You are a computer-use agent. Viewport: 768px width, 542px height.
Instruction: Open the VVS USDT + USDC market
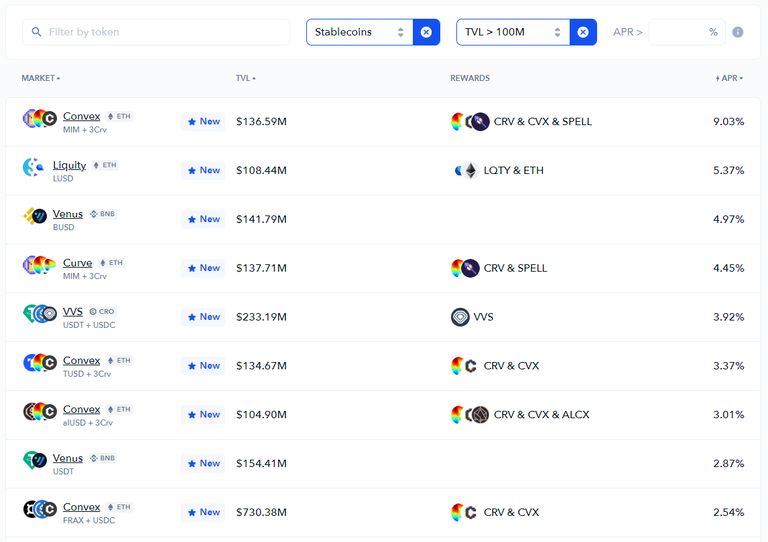(72, 312)
